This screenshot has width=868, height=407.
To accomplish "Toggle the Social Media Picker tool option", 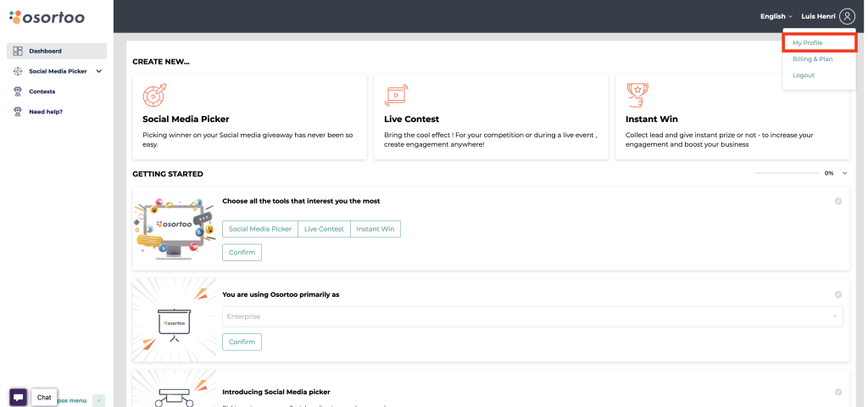I will pyautogui.click(x=260, y=229).
